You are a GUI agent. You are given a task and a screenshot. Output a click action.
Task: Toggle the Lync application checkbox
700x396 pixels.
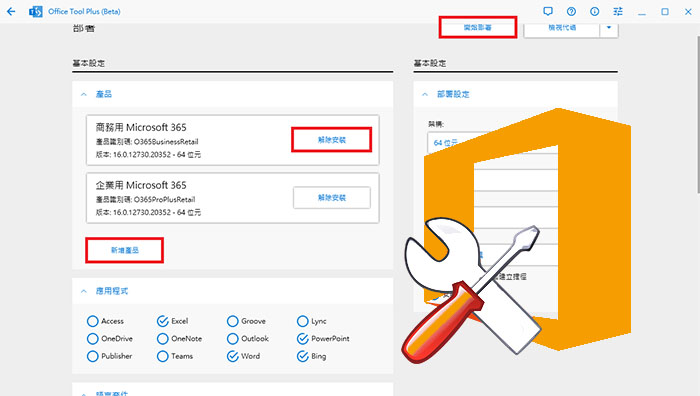pos(303,321)
